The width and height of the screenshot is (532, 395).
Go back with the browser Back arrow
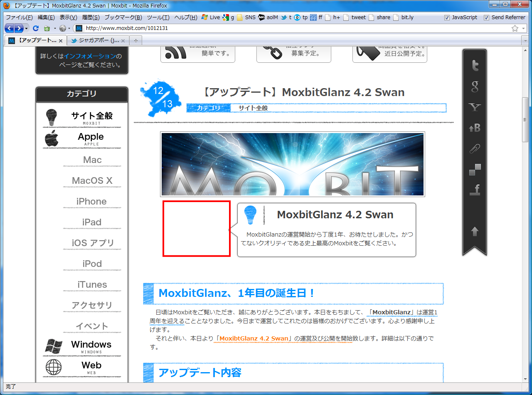pos(9,28)
